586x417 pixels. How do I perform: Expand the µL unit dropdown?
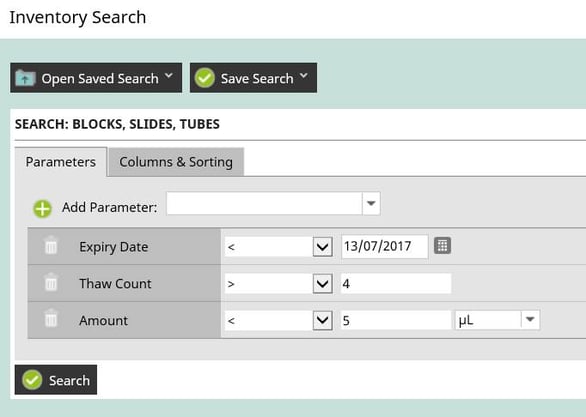[530, 320]
